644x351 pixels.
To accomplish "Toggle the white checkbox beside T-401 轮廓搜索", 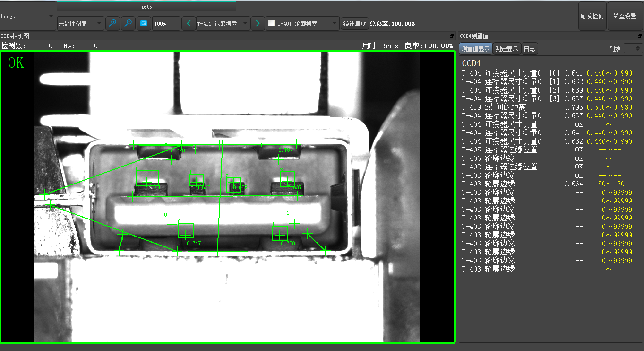I will click(271, 23).
